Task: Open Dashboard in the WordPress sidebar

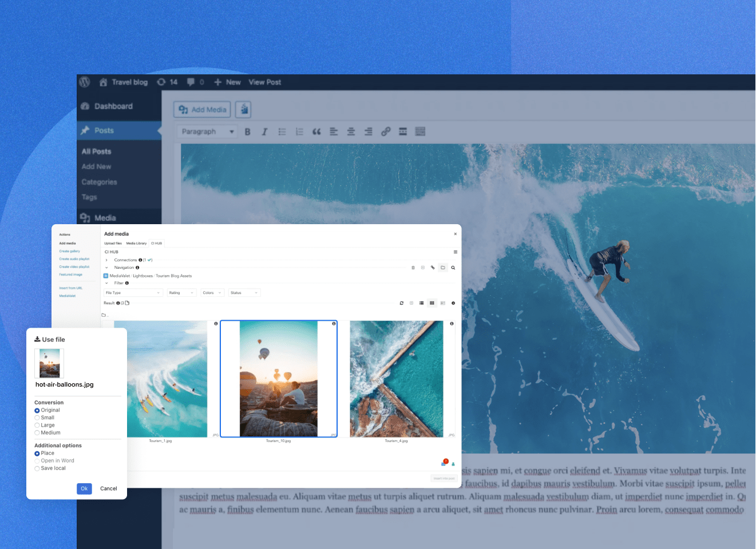Action: (107, 106)
